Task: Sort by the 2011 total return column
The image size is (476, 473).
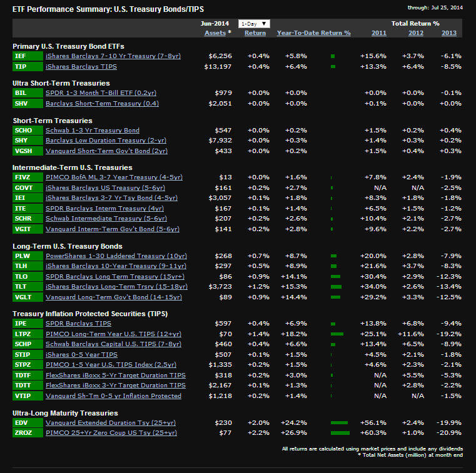Action: 378,33
